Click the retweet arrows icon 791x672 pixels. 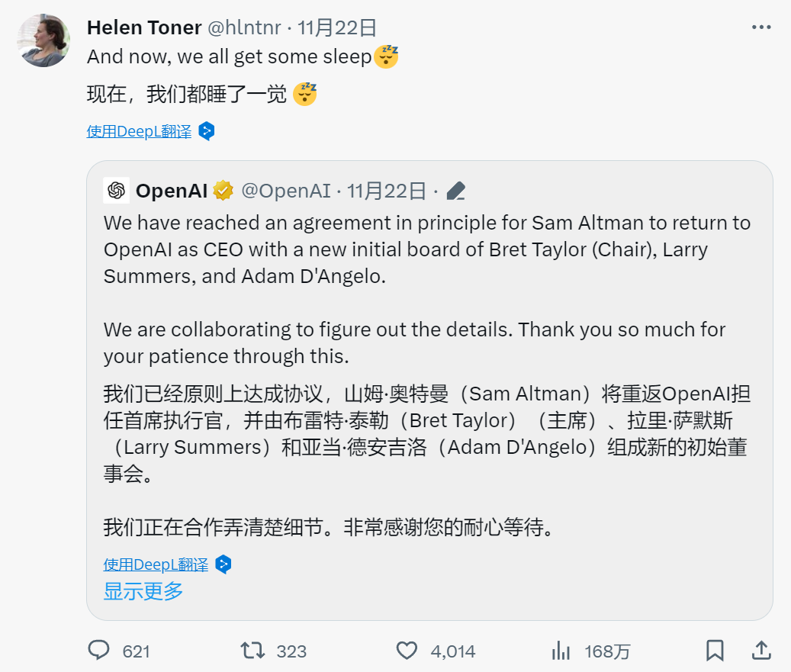pyautogui.click(x=252, y=651)
